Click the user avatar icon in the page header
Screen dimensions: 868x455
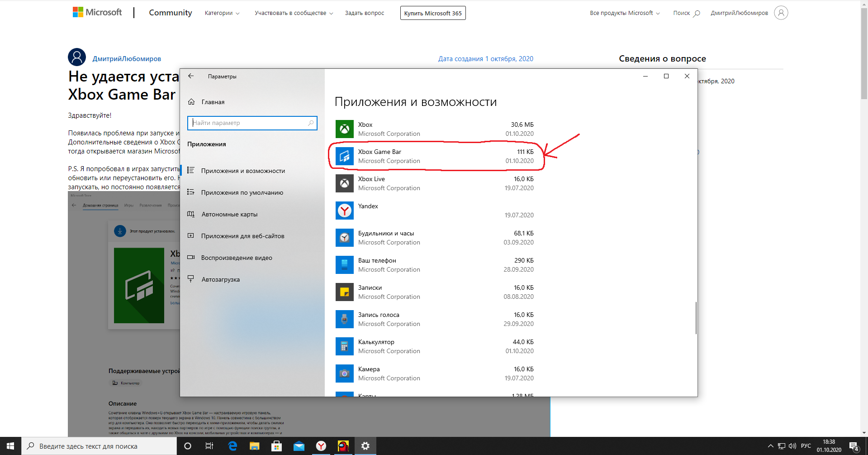[x=781, y=13]
